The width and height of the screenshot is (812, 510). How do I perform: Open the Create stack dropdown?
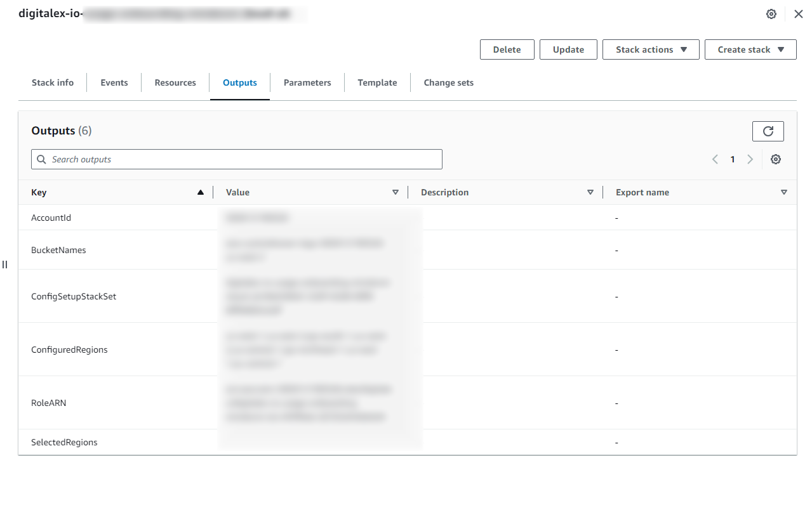pos(750,49)
